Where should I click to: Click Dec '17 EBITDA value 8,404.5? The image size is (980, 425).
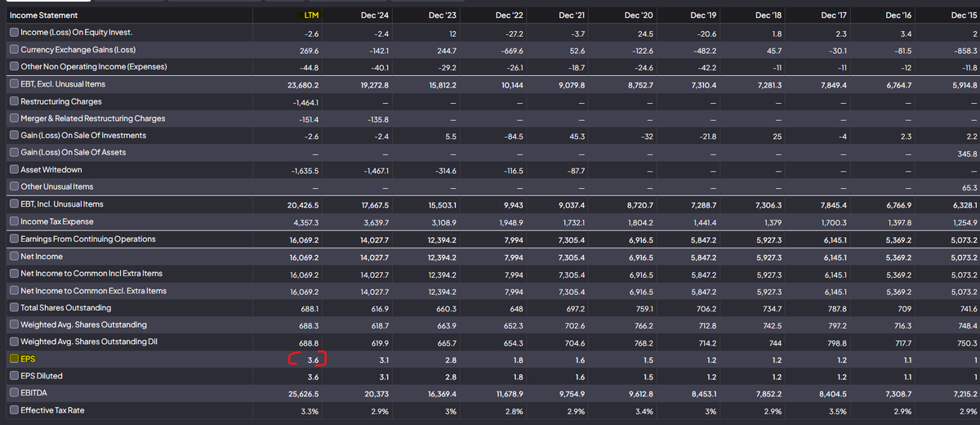tap(834, 393)
